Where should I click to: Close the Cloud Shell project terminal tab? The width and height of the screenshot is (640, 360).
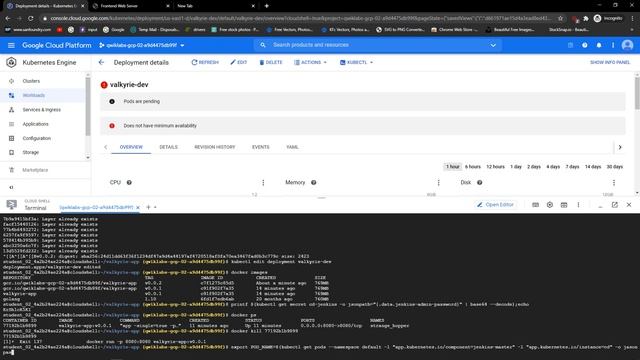tap(138, 207)
